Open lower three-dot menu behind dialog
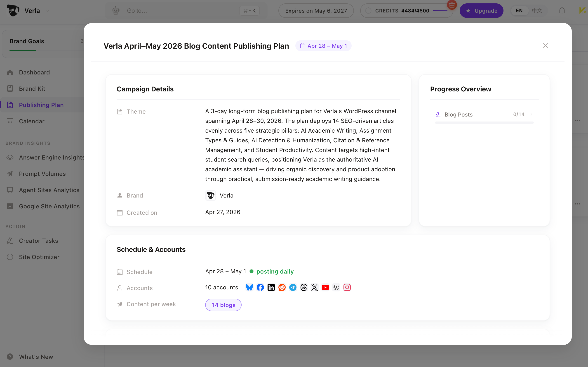The width and height of the screenshot is (588, 367). [x=578, y=204]
